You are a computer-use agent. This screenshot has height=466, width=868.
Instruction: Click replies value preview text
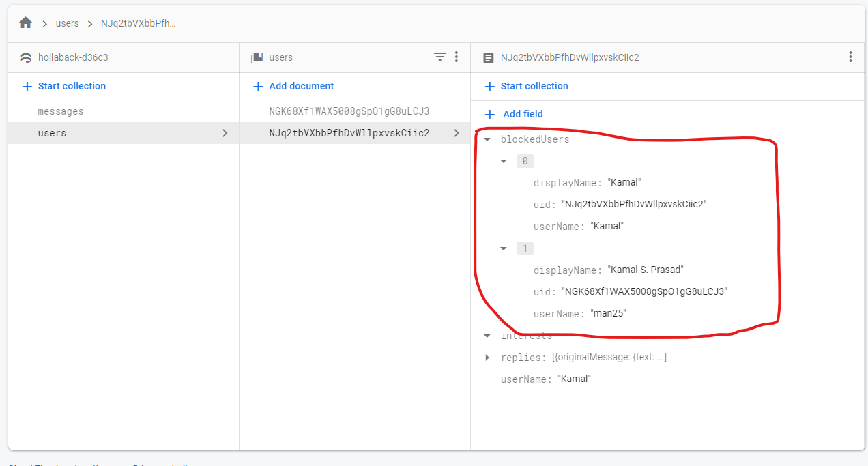[609, 357]
